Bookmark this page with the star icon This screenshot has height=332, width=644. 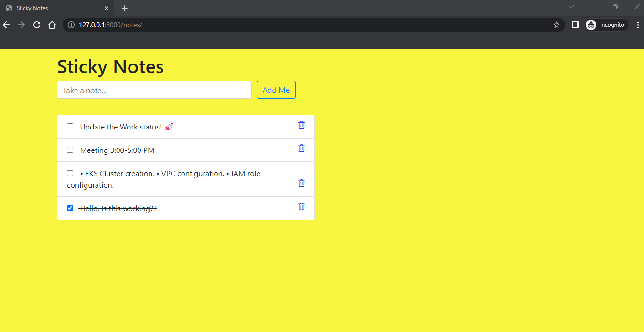pos(557,25)
